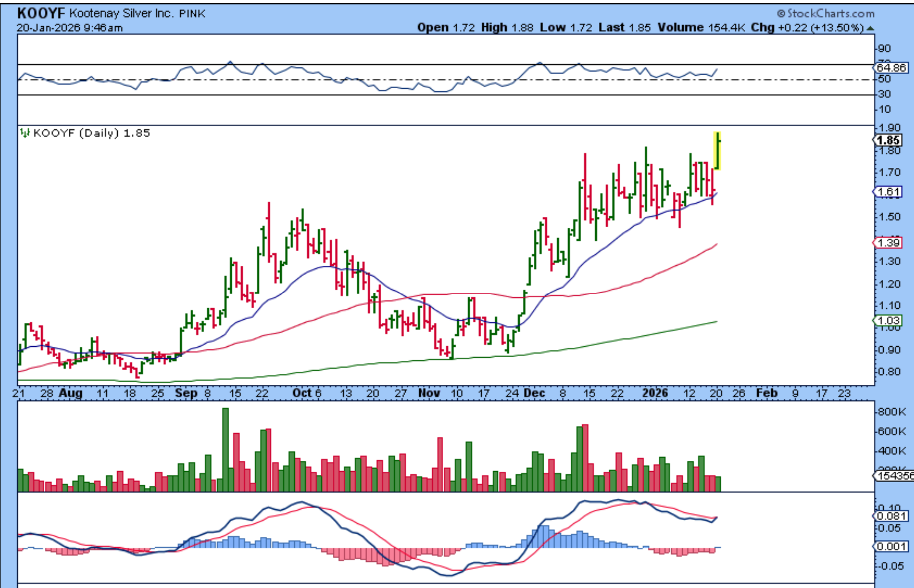Click the KOOYF (Daily) 1.85 legend text
The image size is (914, 588).
[91, 133]
